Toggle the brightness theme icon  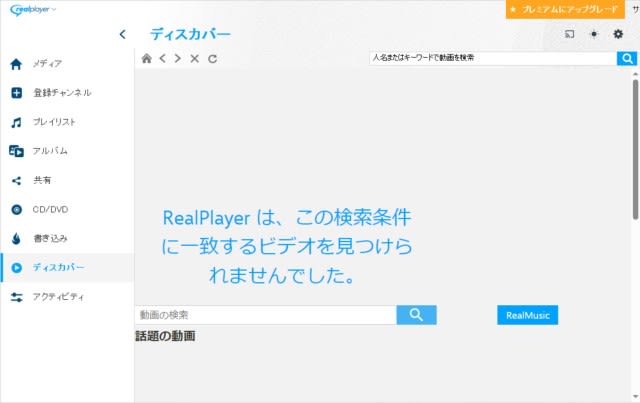594,34
